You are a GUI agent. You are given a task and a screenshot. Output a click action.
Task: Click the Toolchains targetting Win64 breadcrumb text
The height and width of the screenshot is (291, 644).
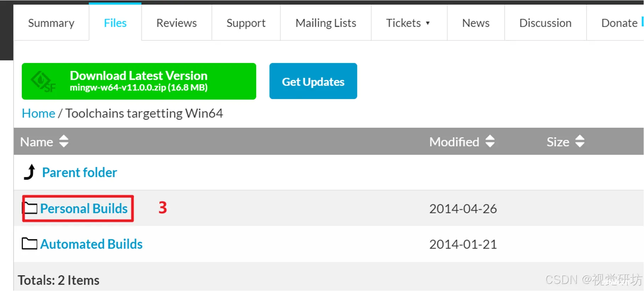pos(144,113)
